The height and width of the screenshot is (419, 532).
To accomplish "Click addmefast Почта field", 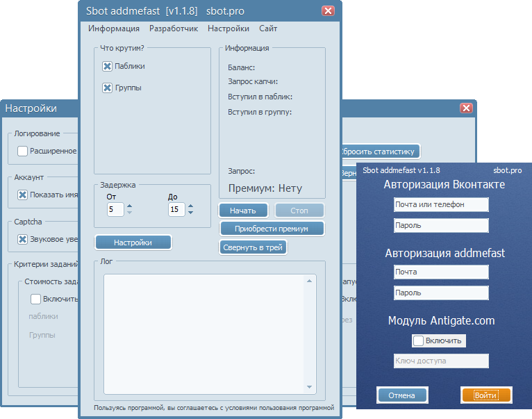I will click(441, 272).
